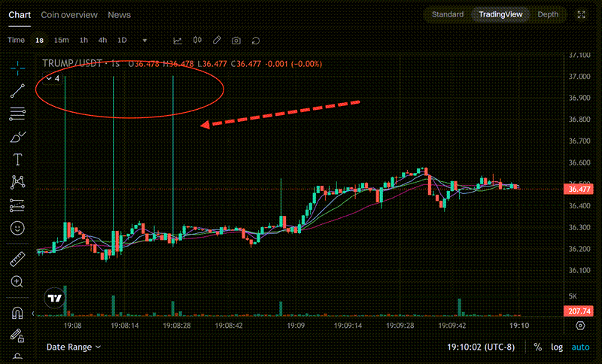Click the zoom in magnifier tool

(x=17, y=281)
